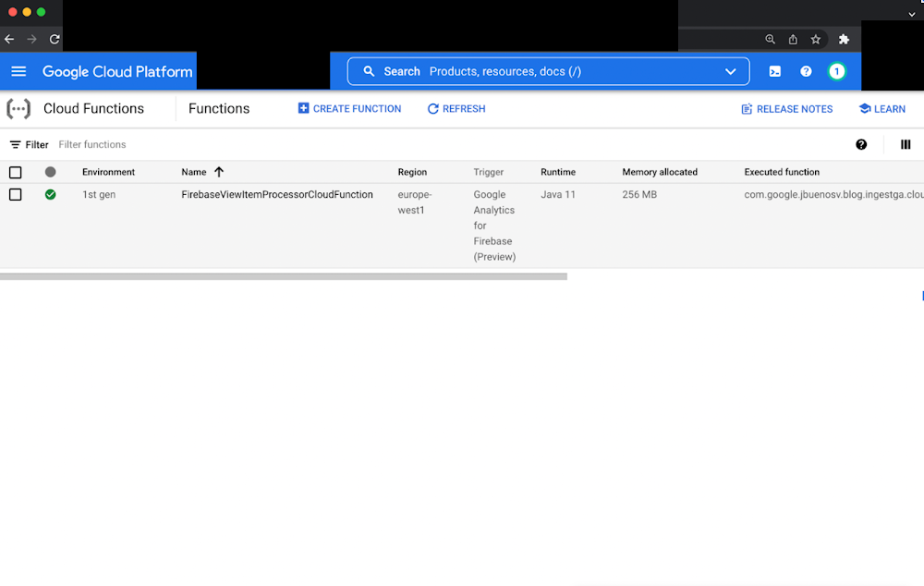924x586 pixels.
Task: Sort by the Runtime column header
Action: click(558, 172)
